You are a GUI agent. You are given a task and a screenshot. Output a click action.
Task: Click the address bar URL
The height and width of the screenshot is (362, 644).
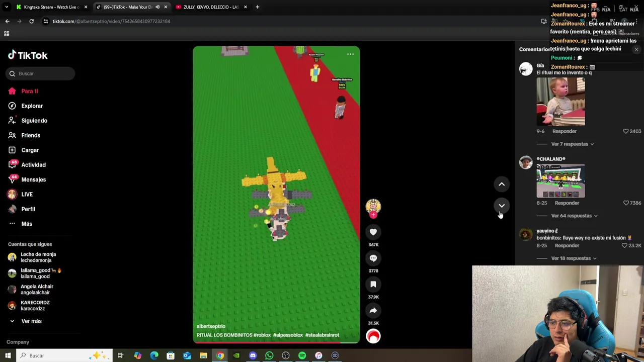[111, 21]
